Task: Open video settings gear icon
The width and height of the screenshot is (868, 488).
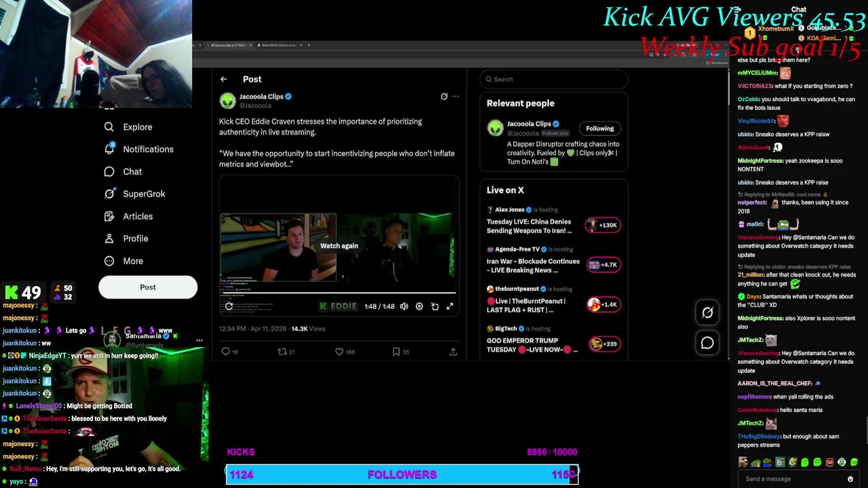Action: (419, 306)
